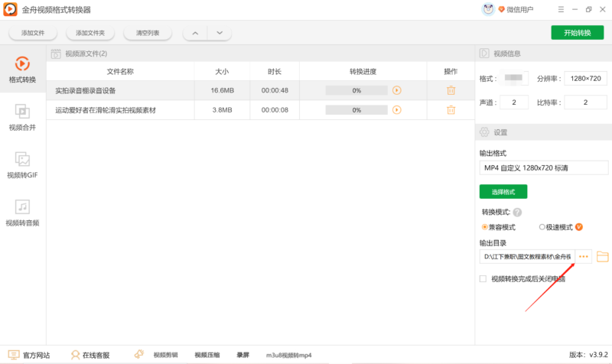
Task: Move file up with the up chevron
Action: click(x=195, y=33)
